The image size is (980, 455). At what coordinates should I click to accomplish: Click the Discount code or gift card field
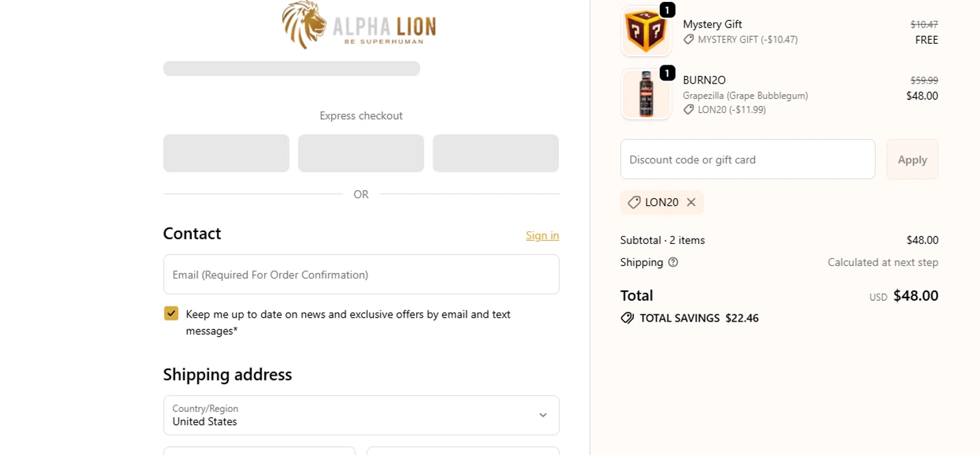pyautogui.click(x=747, y=160)
